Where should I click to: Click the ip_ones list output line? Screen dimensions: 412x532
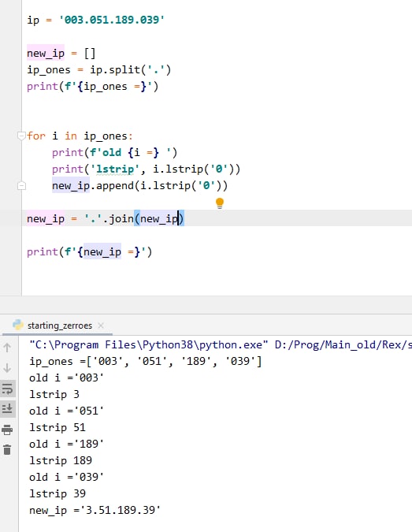(146, 361)
